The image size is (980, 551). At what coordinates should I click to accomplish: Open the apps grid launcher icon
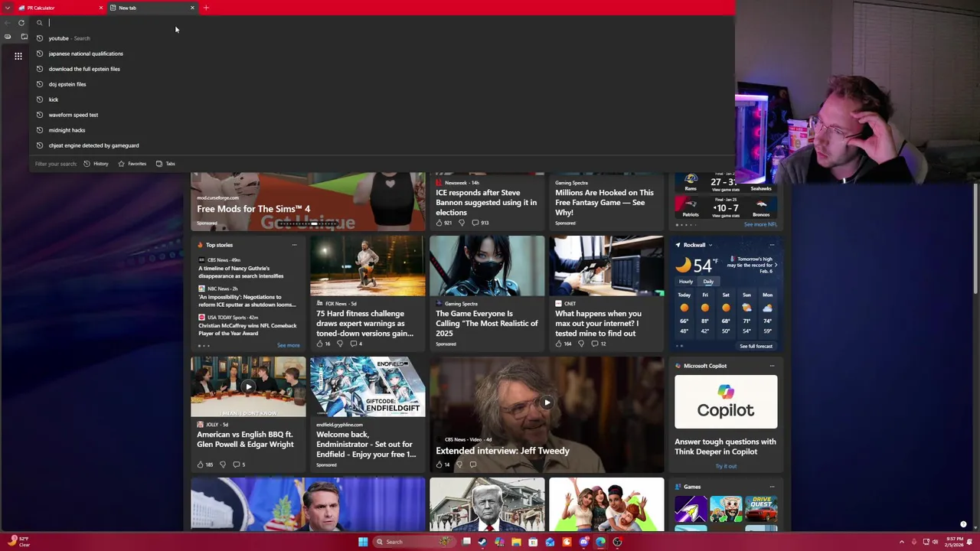(18, 56)
